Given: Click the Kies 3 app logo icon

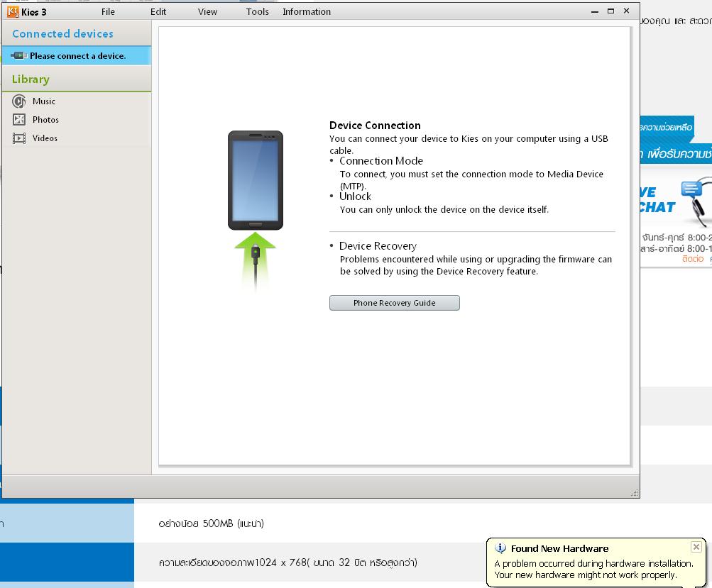Looking at the screenshot, I should 13,12.
